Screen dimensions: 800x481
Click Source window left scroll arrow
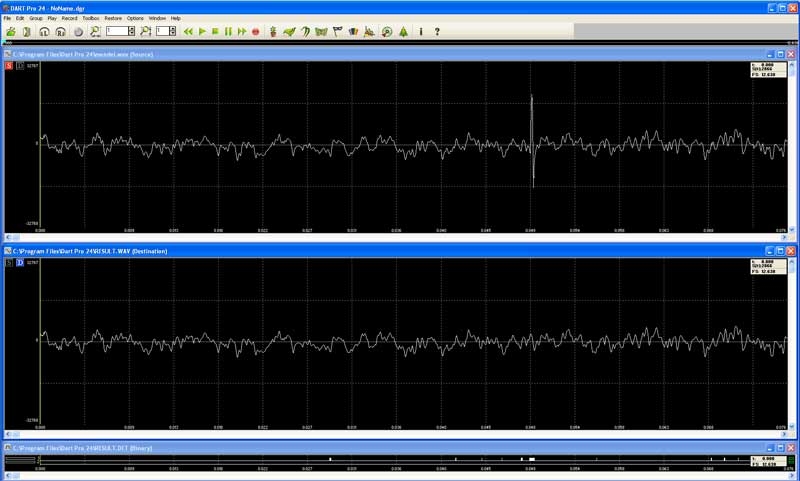(x=8, y=237)
